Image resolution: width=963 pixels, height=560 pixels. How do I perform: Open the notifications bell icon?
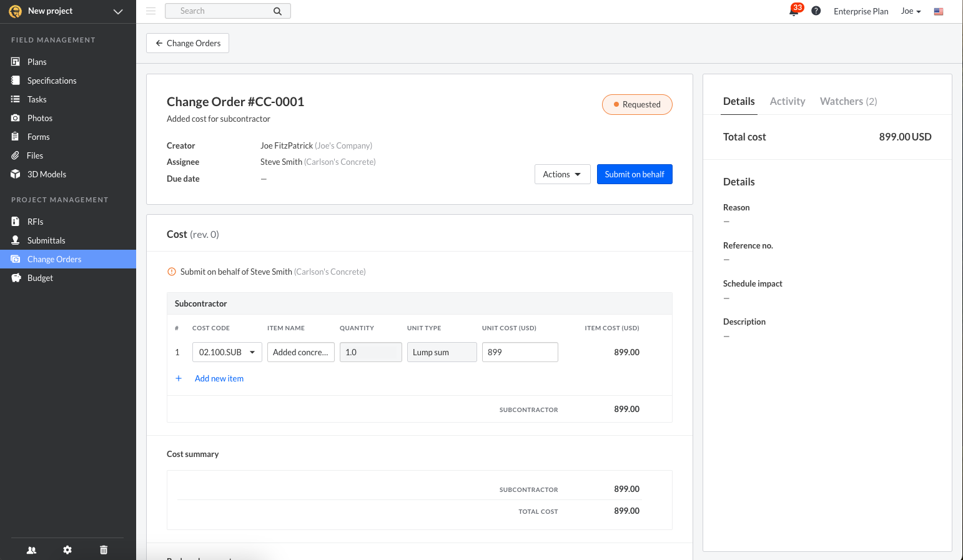point(794,11)
